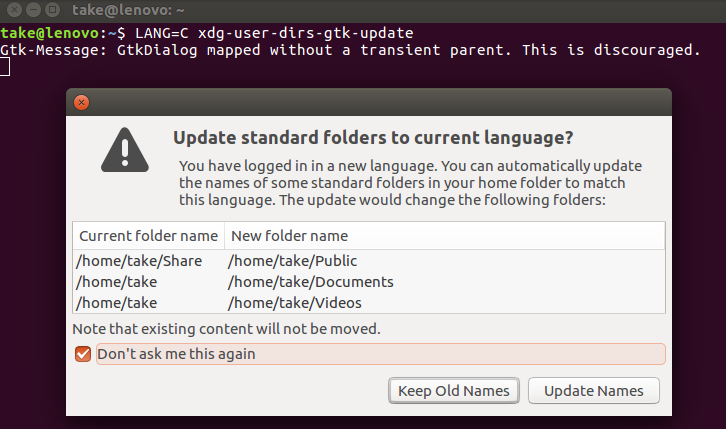
Task: Select the /home/take/Documents entry
Action: 311,282
